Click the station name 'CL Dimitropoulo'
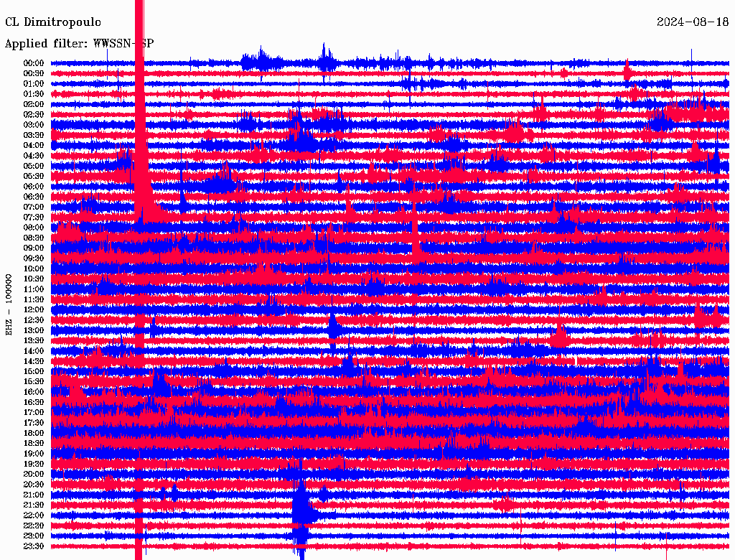This screenshot has height=560, width=735. click(x=53, y=22)
